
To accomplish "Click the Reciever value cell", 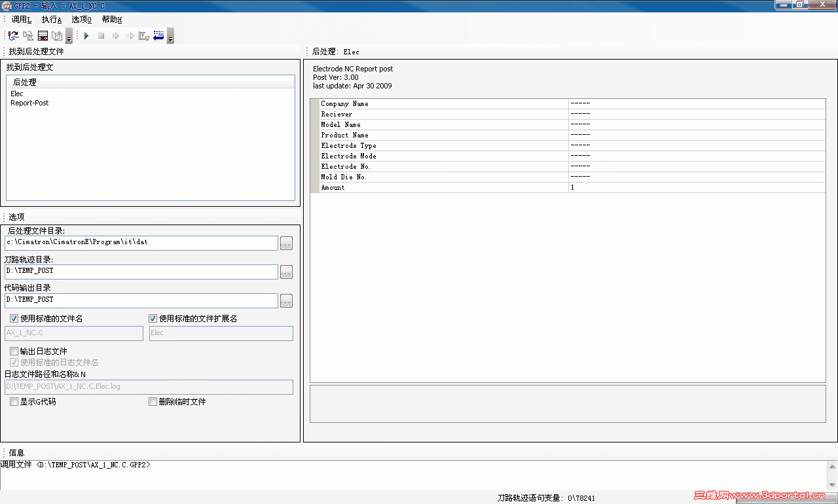I will tap(697, 114).
